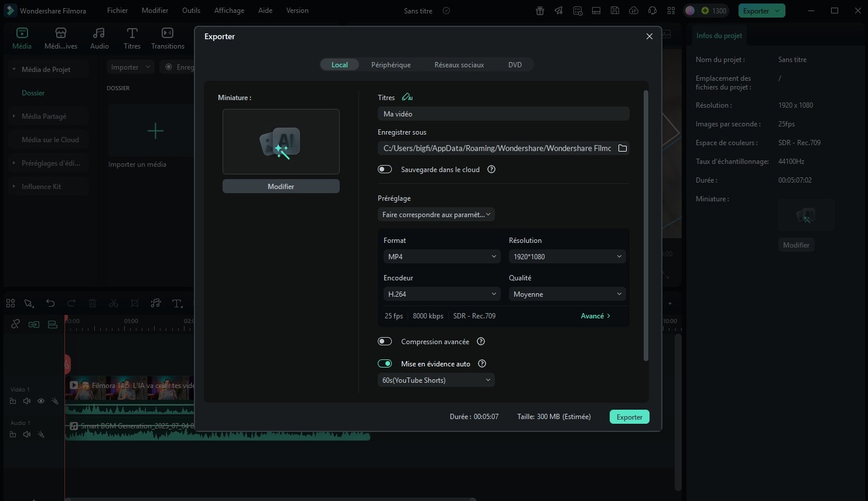Open the Format MP4 dropdown

(442, 256)
